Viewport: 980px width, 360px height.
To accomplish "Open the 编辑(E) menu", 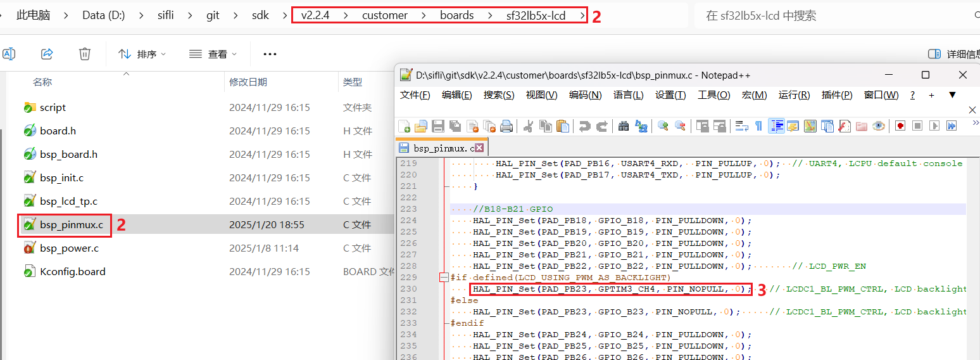I will [x=457, y=95].
